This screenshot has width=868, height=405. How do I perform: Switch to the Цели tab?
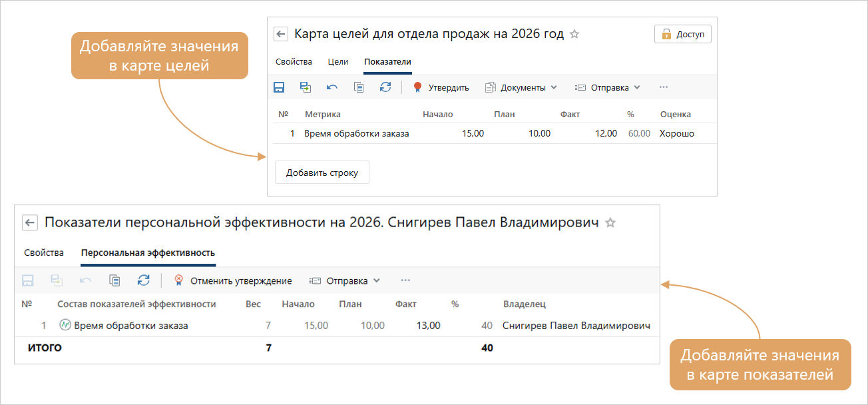point(338,61)
